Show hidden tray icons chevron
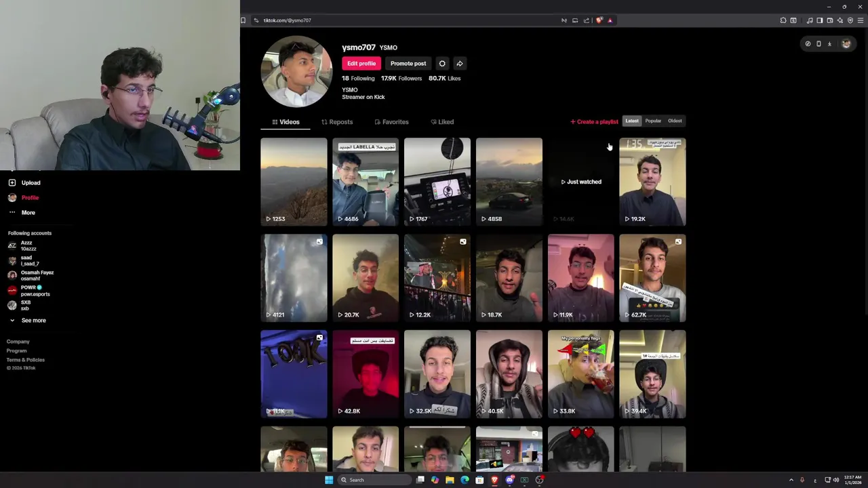Image resolution: width=868 pixels, height=488 pixels. pos(791,480)
